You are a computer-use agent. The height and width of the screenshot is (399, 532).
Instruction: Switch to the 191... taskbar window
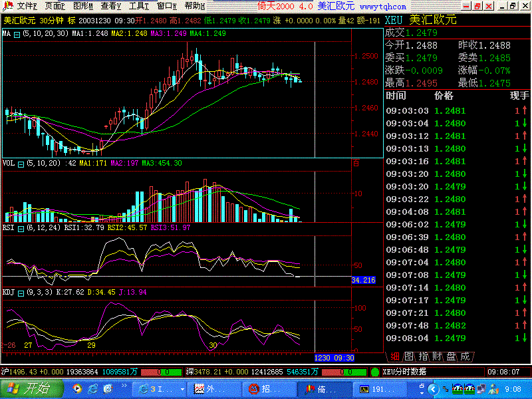click(x=380, y=389)
